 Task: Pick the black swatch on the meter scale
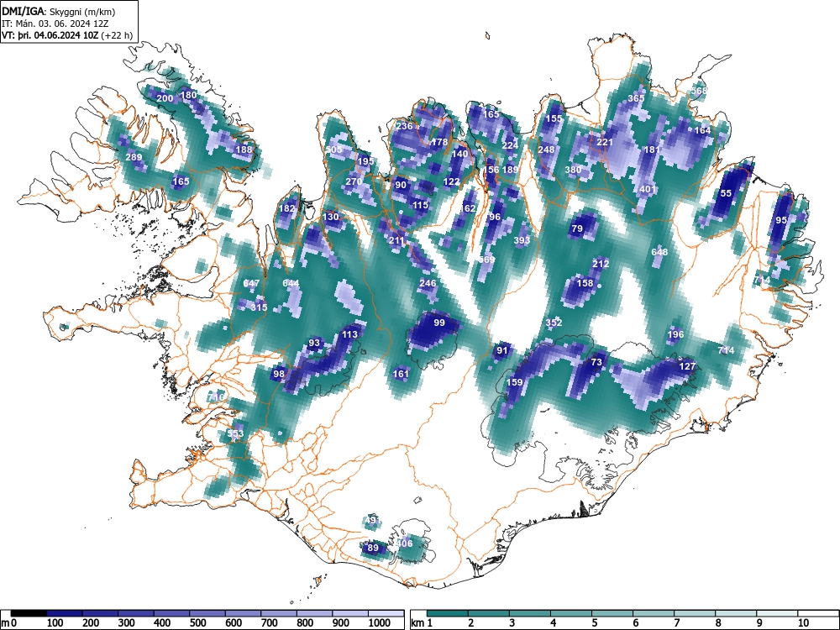29,613
